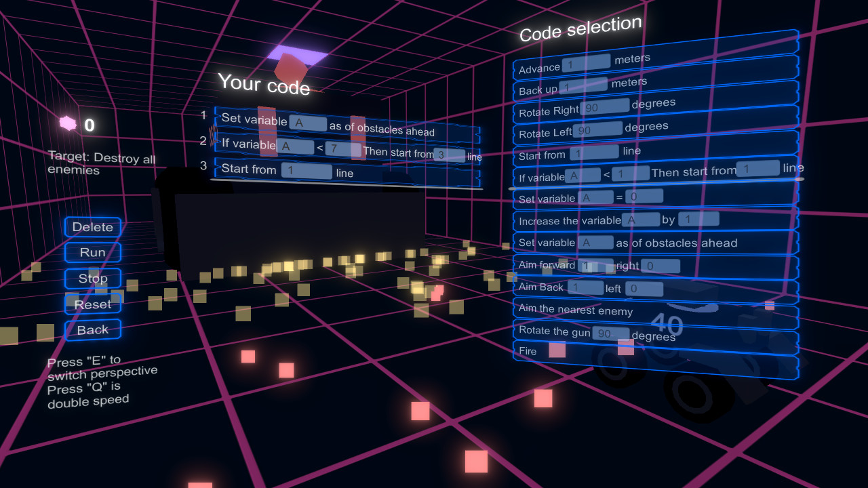Image resolution: width=868 pixels, height=488 pixels.
Task: Click variable A field in Your code line 2
Action: [x=296, y=146]
